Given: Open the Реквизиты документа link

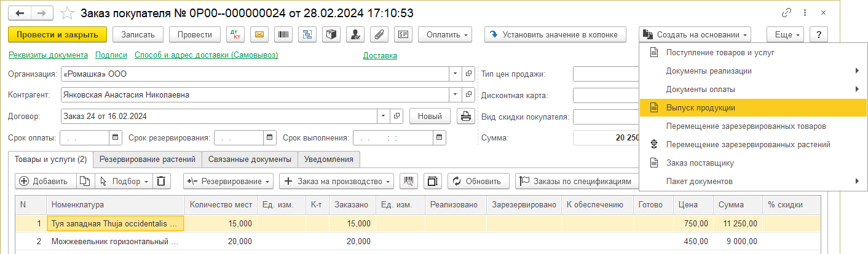Looking at the screenshot, I should (x=48, y=55).
